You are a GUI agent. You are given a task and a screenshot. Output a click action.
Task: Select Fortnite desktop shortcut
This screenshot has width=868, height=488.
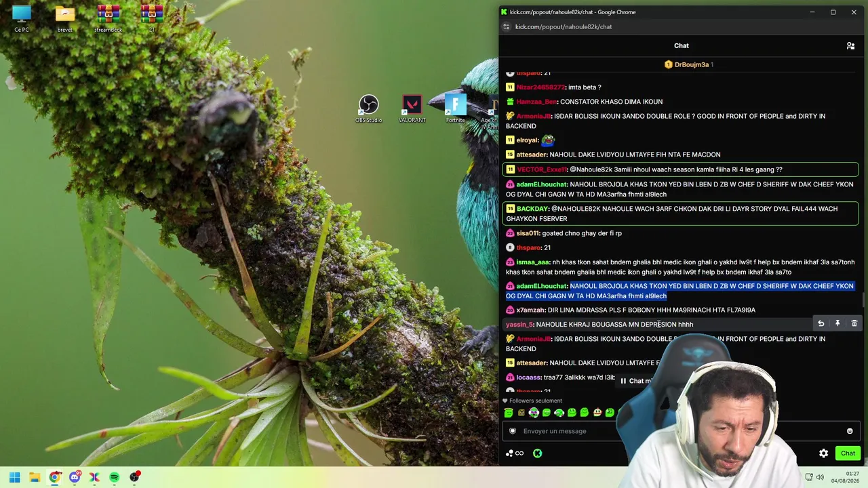(x=455, y=109)
